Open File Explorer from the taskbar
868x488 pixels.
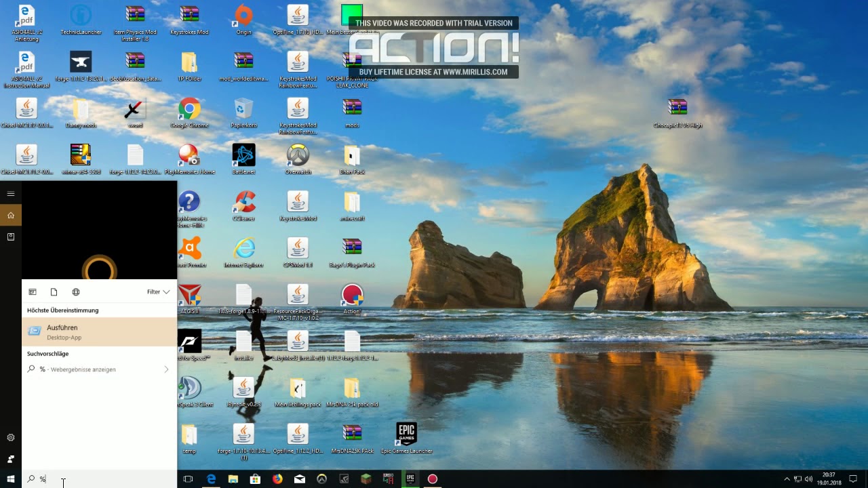tap(233, 479)
